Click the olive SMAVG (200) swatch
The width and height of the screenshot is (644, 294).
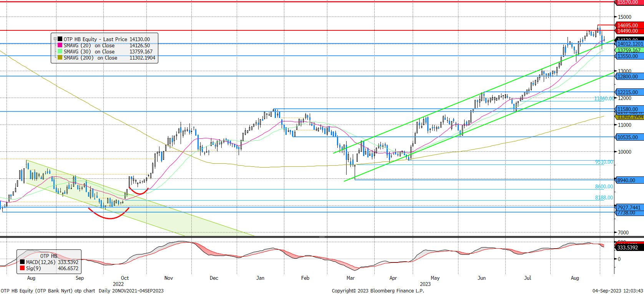point(60,58)
